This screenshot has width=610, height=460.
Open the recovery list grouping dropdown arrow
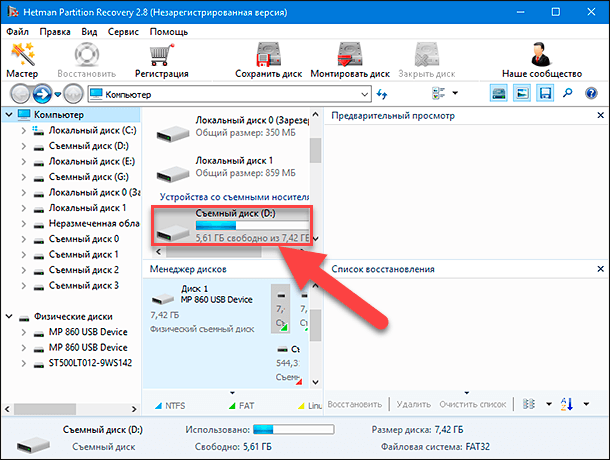tap(549, 404)
